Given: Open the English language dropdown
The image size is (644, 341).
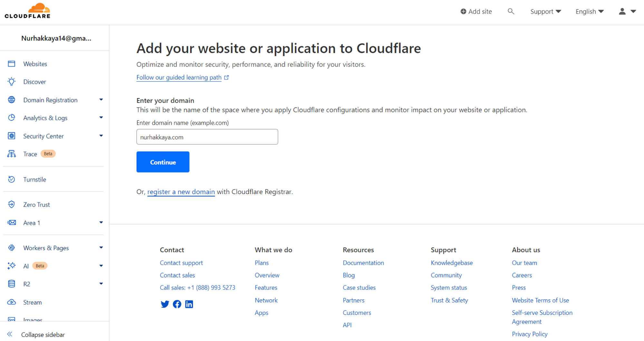Looking at the screenshot, I should click(590, 12).
